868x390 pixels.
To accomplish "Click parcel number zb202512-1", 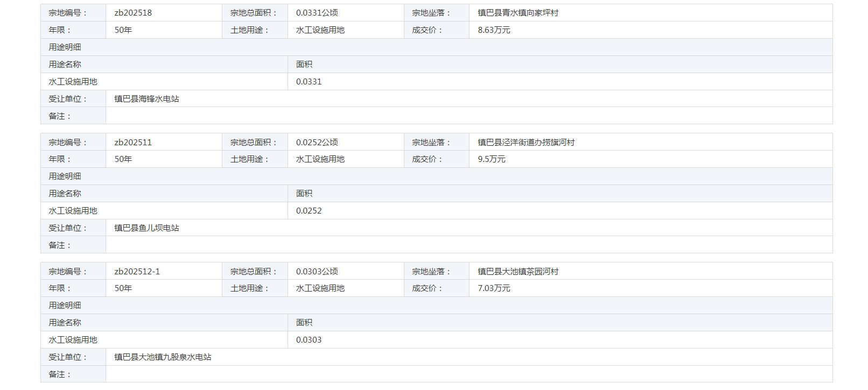I will 137,272.
